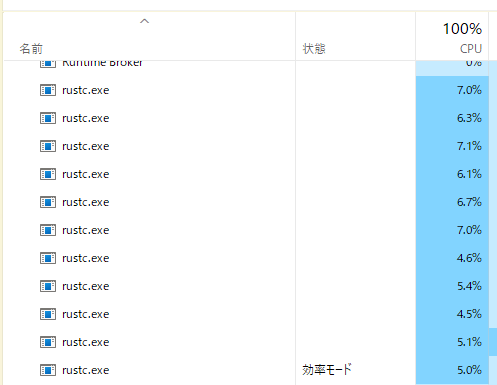Select the 6.7% CPU value

click(x=469, y=202)
